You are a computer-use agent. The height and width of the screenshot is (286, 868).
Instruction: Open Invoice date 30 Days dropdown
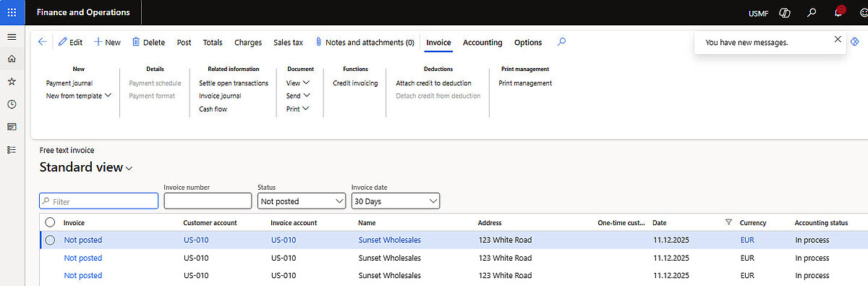click(x=396, y=201)
